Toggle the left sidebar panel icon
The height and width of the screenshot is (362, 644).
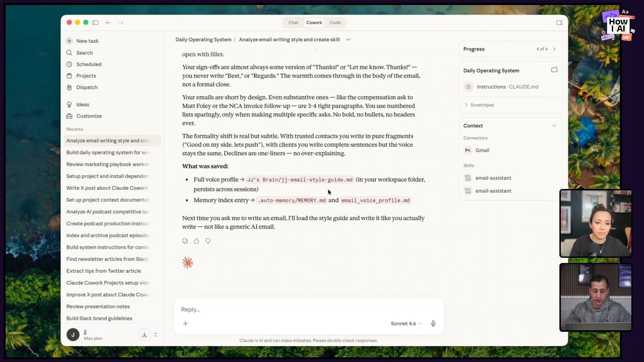coord(96,22)
